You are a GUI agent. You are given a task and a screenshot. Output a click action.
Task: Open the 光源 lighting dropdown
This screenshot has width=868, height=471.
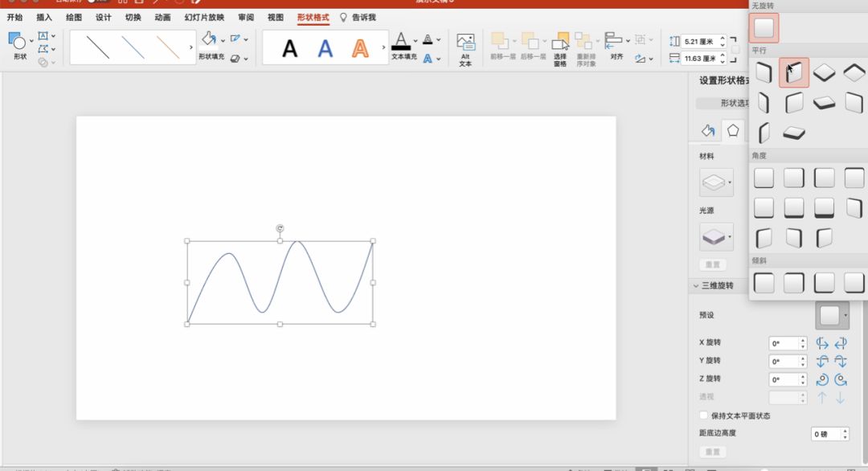tap(716, 237)
